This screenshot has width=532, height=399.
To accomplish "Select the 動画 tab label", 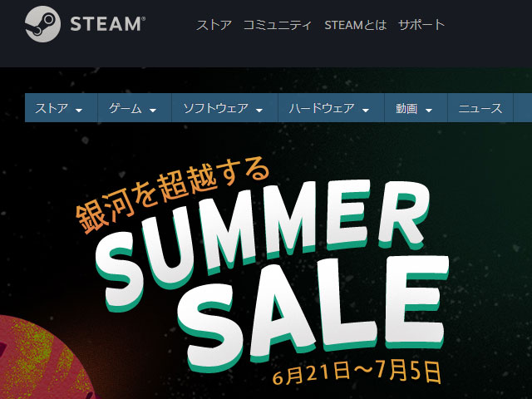I will coord(406,108).
